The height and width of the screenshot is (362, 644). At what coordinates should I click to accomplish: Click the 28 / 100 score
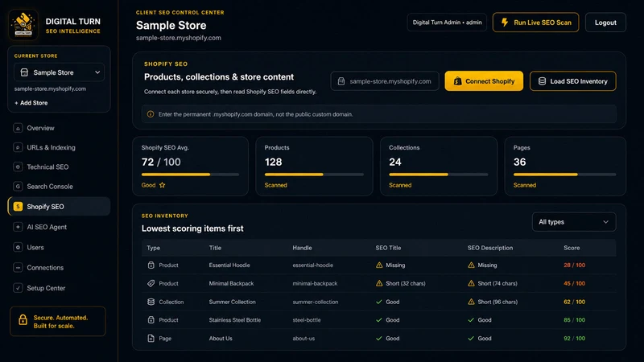pos(574,265)
